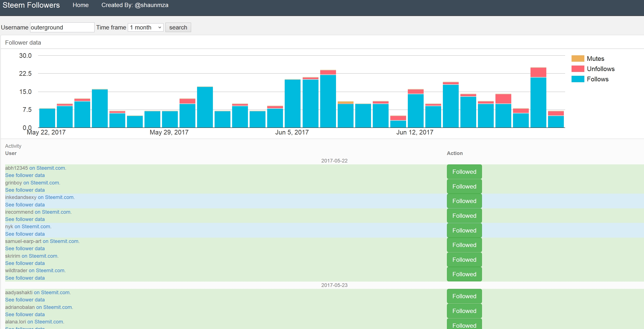See follower data for adrianobalan
The image size is (644, 329).
(x=25, y=314)
